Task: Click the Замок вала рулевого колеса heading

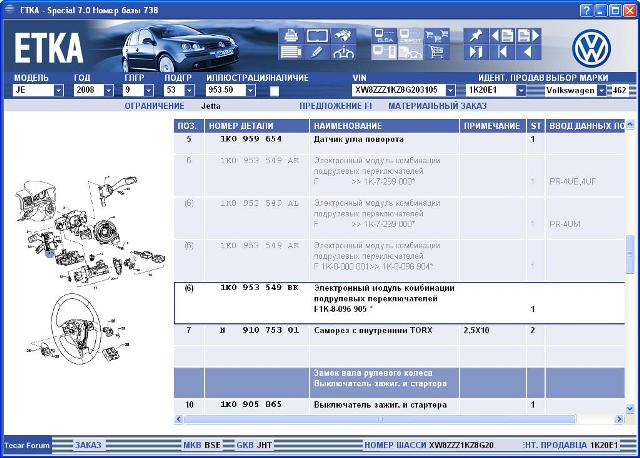Action: (x=373, y=373)
